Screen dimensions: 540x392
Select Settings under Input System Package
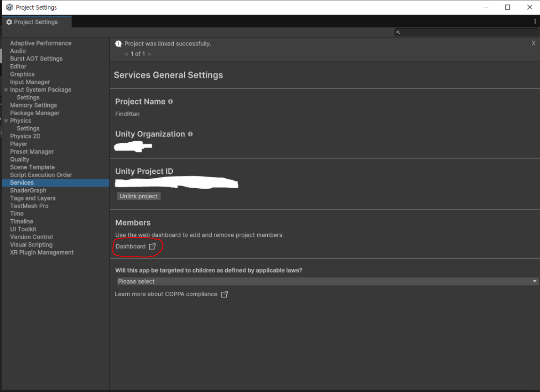[28, 98]
